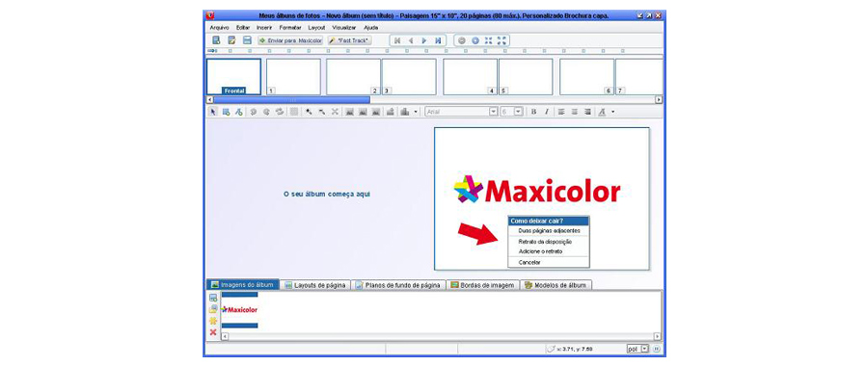Click the save album disk icon
The image size is (868, 366).
point(248,40)
